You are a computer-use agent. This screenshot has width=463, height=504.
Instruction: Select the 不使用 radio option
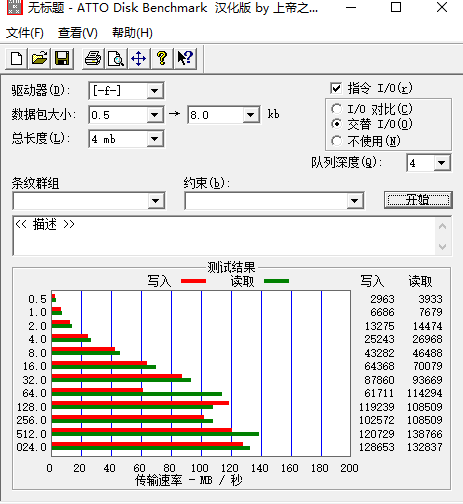[x=337, y=141]
